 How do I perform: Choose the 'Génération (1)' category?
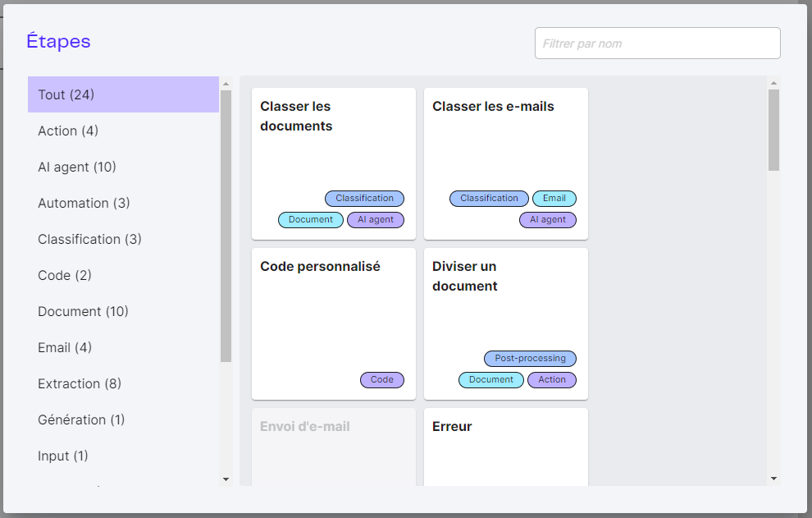(x=123, y=419)
